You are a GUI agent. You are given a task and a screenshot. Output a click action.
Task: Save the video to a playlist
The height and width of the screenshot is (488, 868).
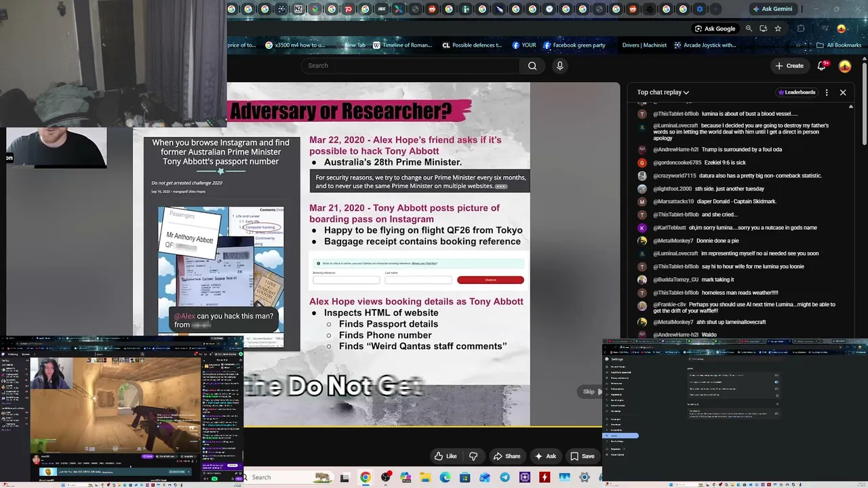[x=583, y=456]
